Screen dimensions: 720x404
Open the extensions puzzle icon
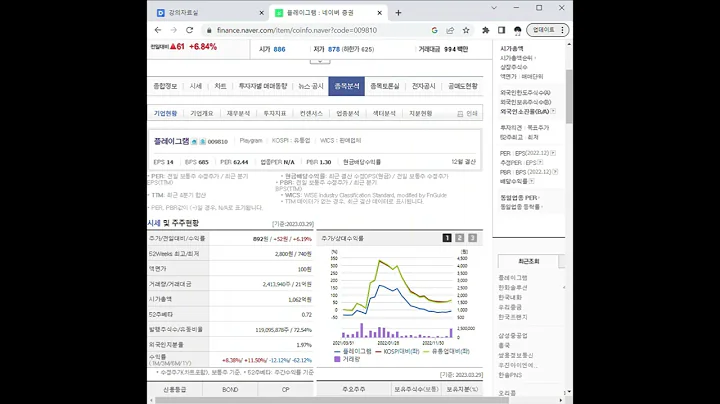coord(485,30)
